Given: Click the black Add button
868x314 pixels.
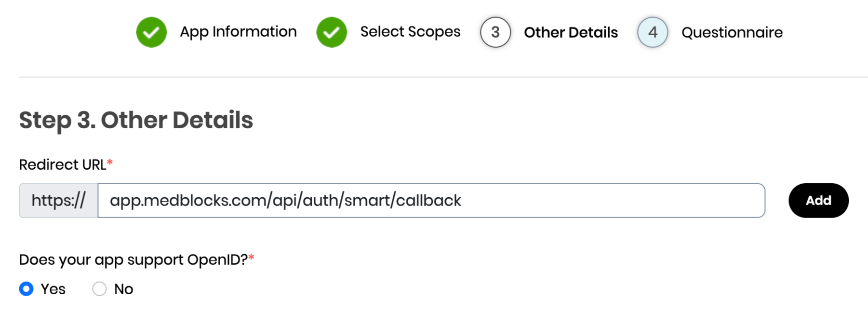Looking at the screenshot, I should click(x=818, y=200).
